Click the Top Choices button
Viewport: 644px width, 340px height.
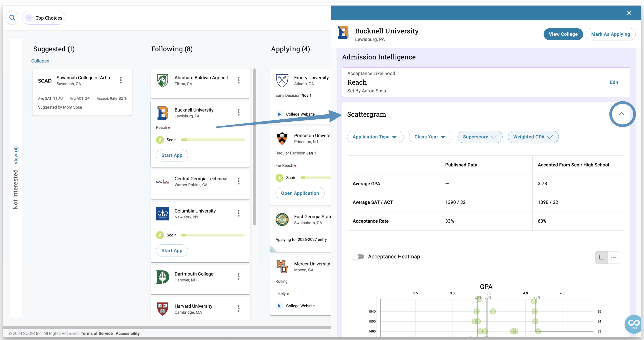click(44, 18)
